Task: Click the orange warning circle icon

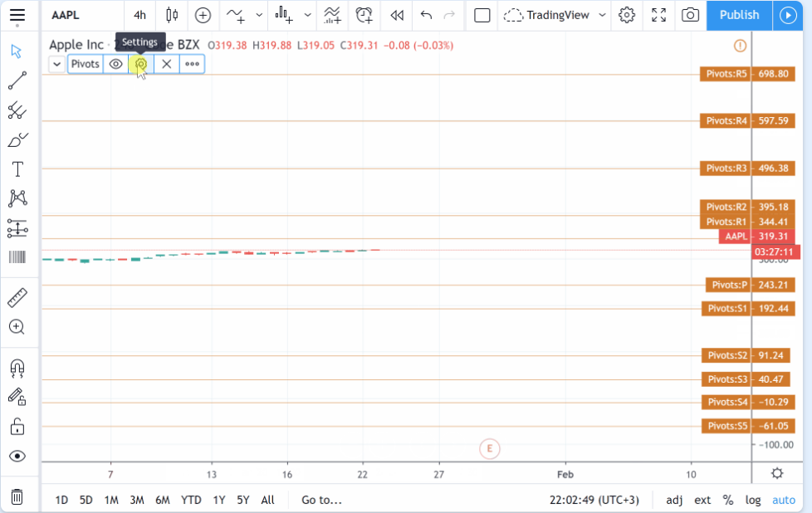Action: (740, 46)
